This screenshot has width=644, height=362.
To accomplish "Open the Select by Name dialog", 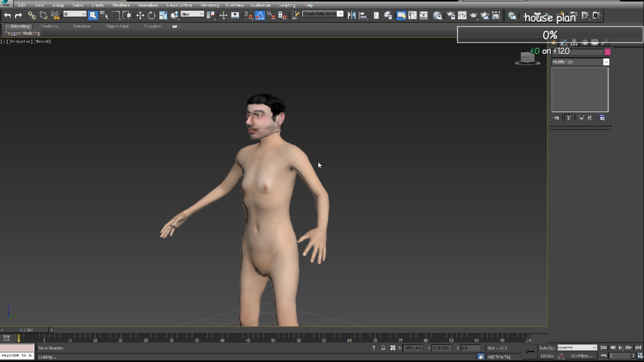I will (104, 16).
